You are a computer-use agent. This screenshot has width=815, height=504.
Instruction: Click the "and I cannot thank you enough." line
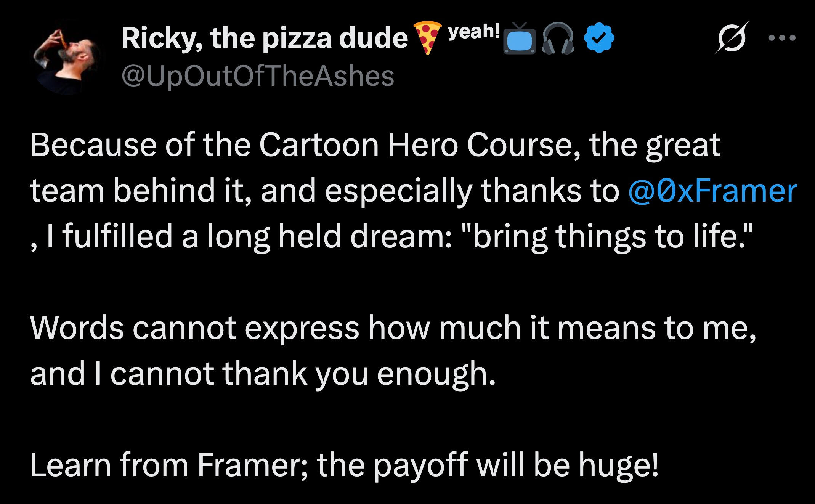point(263,374)
